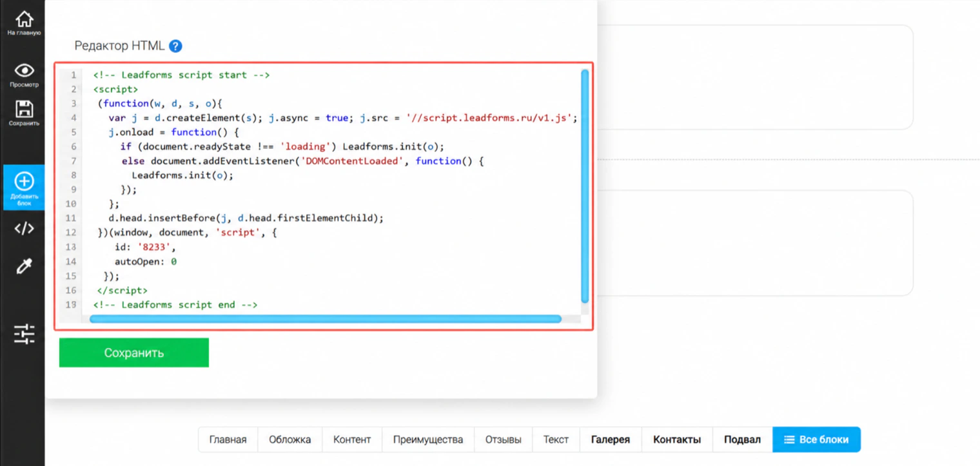Click the HTML editor help question mark

click(x=175, y=46)
